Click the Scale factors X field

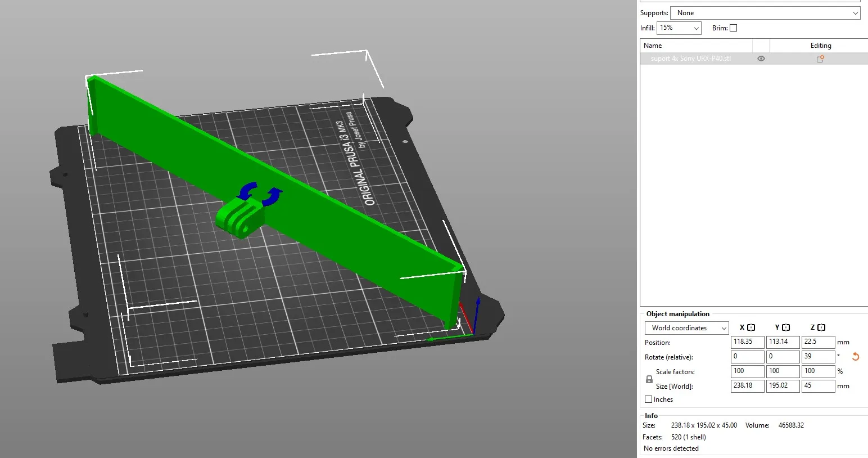coord(747,371)
